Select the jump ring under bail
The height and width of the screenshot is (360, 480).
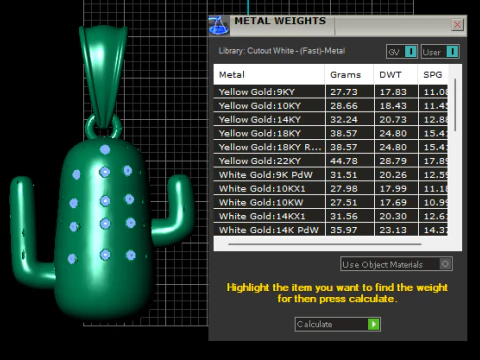point(103,127)
